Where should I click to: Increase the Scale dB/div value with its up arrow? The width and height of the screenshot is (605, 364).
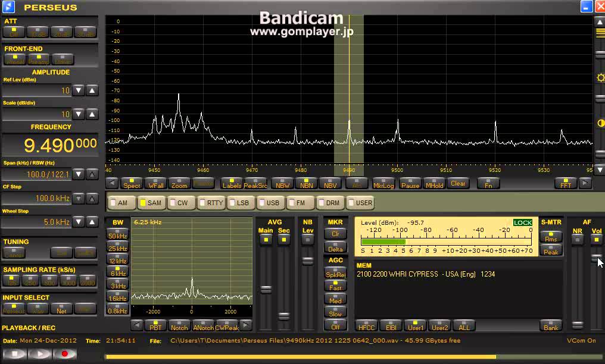coord(92,114)
